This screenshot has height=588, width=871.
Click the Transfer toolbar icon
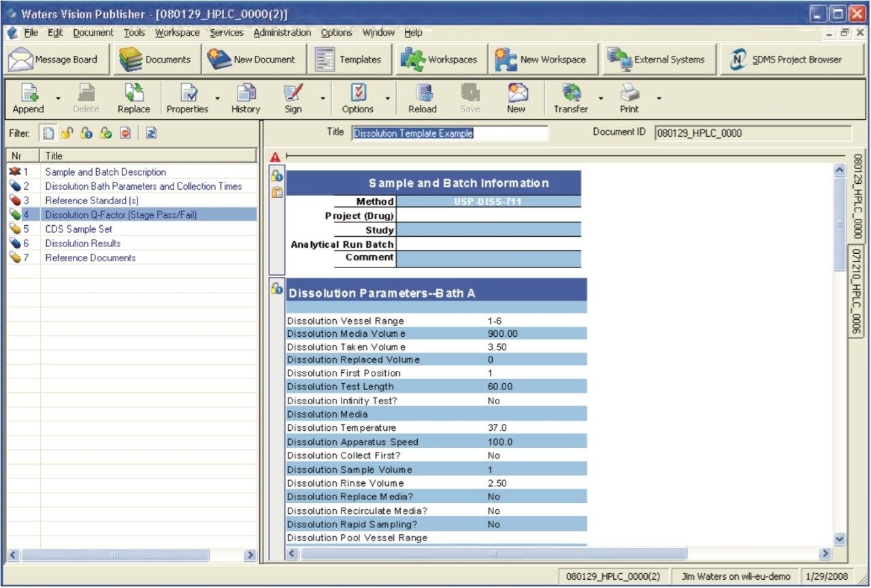pyautogui.click(x=571, y=99)
